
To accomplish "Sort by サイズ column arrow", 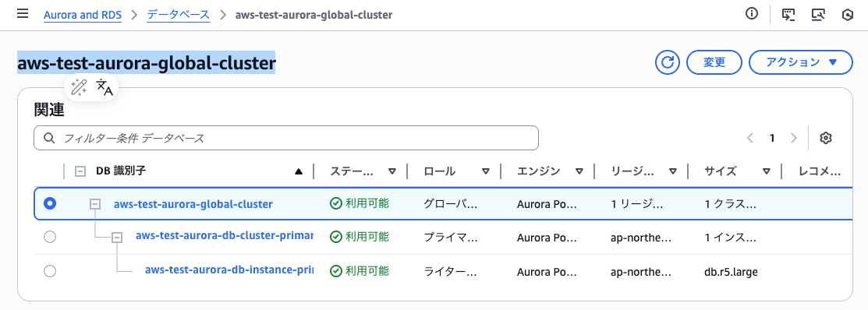I will click(x=766, y=171).
